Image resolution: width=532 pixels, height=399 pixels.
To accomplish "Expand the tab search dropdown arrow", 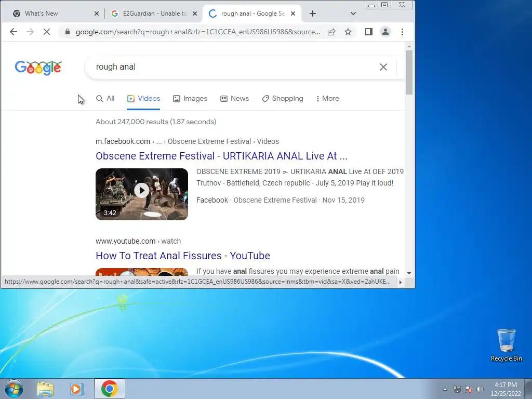I will 353,14.
